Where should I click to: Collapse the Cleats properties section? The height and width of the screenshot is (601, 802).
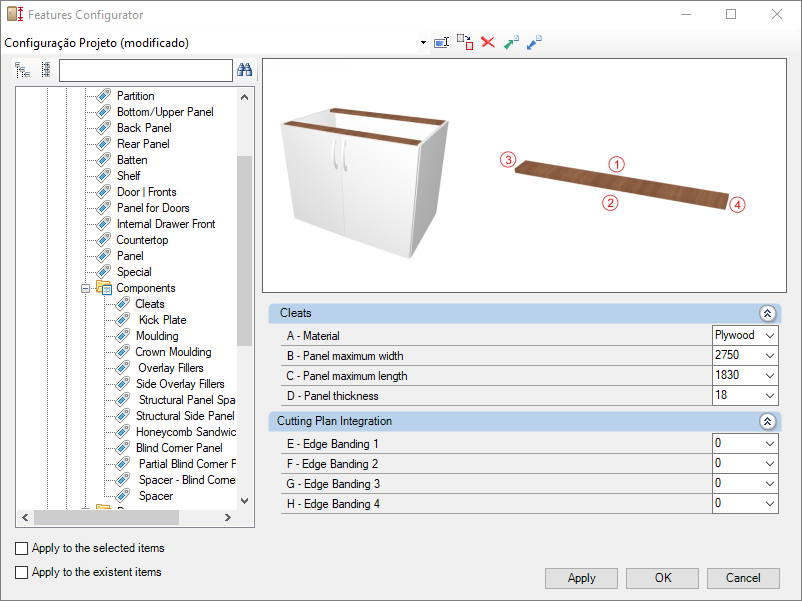tap(767, 313)
